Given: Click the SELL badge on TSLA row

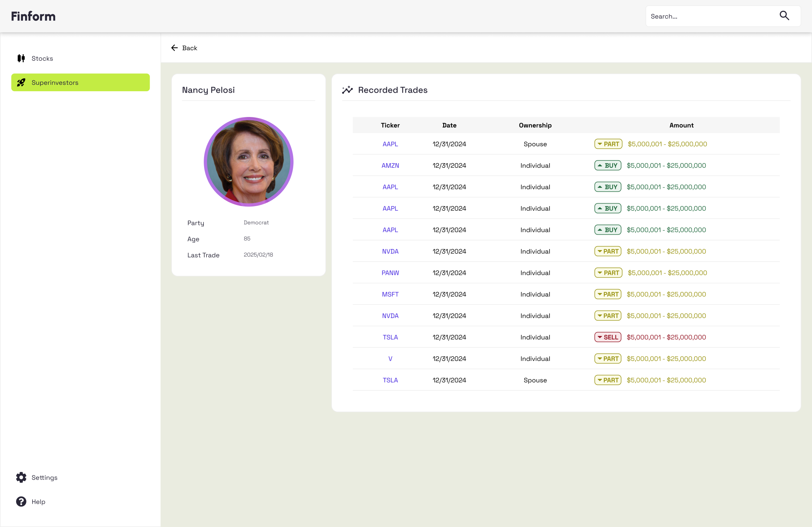Looking at the screenshot, I should pos(608,337).
